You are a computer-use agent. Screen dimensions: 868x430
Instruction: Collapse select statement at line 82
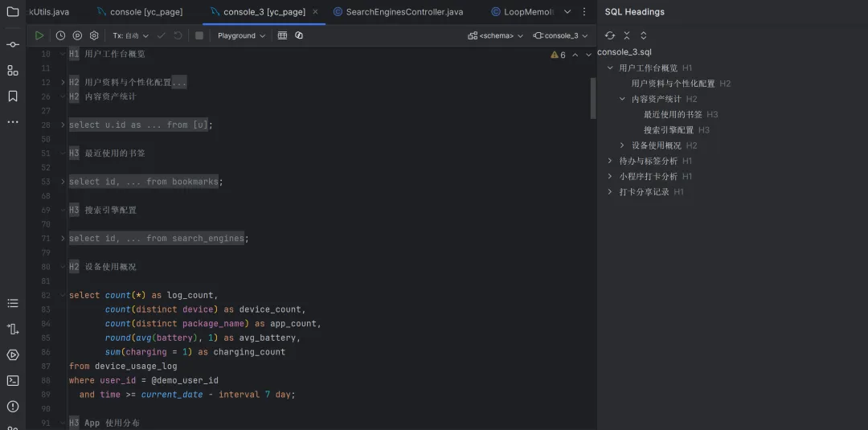click(x=63, y=295)
